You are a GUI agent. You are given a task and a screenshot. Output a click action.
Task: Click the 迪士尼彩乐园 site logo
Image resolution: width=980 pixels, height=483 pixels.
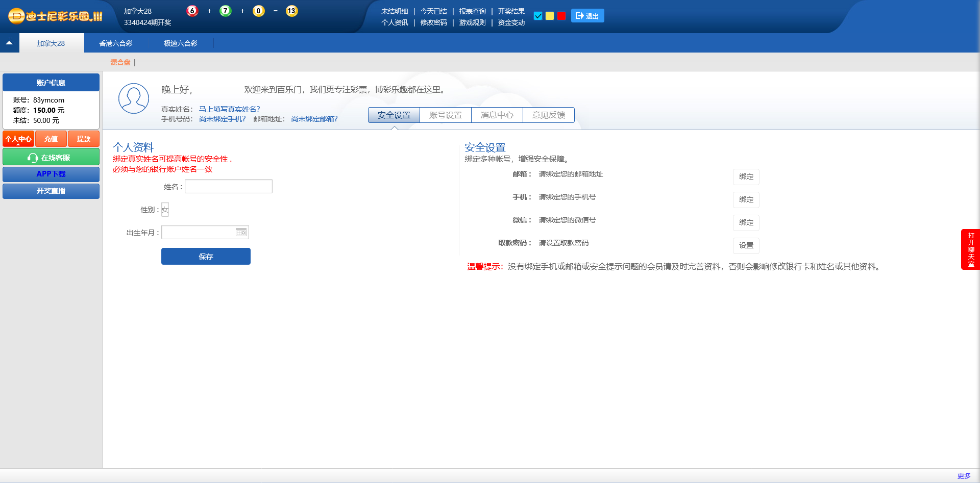[x=55, y=16]
